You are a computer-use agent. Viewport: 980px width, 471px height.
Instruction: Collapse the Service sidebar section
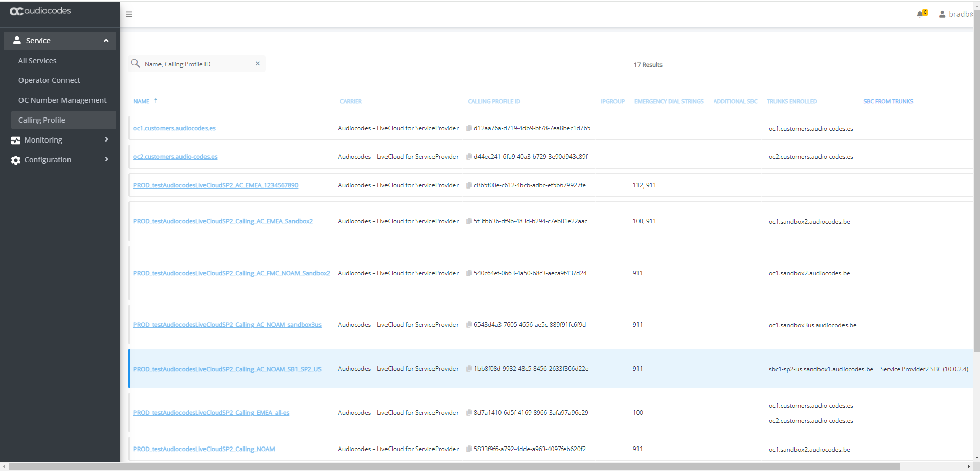click(x=106, y=41)
